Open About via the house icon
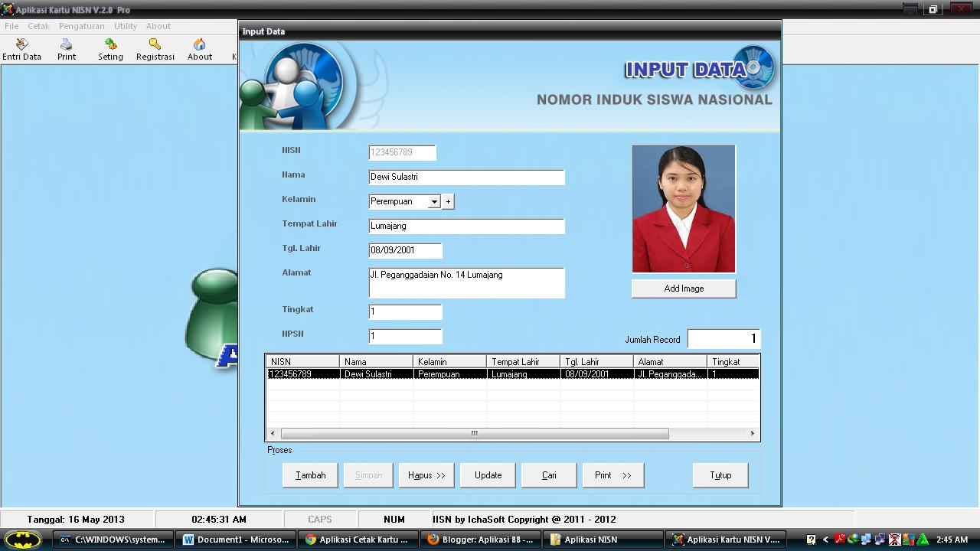The height and width of the screenshot is (551, 980). click(199, 49)
